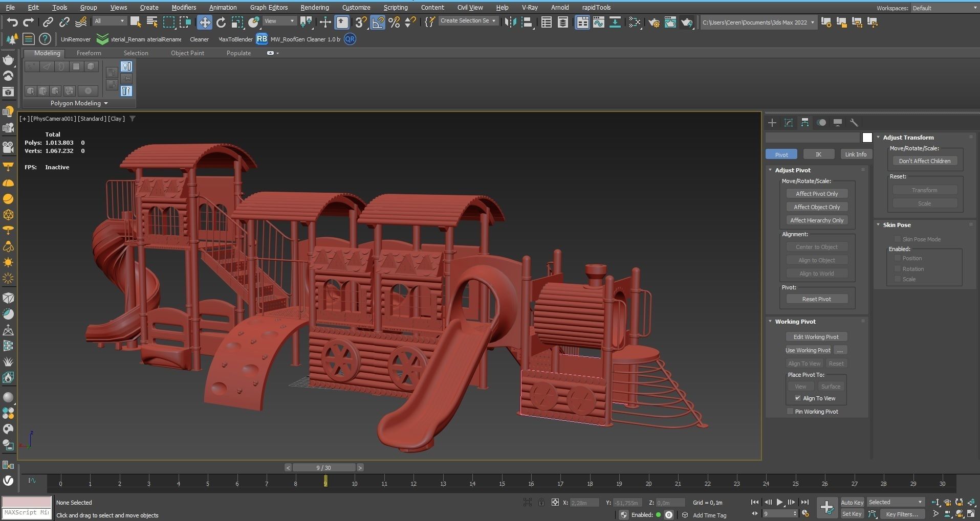Switch to the Freeform ribbon tab

(x=89, y=53)
